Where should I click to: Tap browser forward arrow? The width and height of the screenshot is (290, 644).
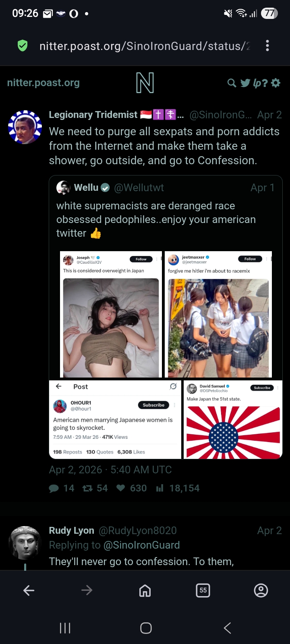[x=87, y=590]
